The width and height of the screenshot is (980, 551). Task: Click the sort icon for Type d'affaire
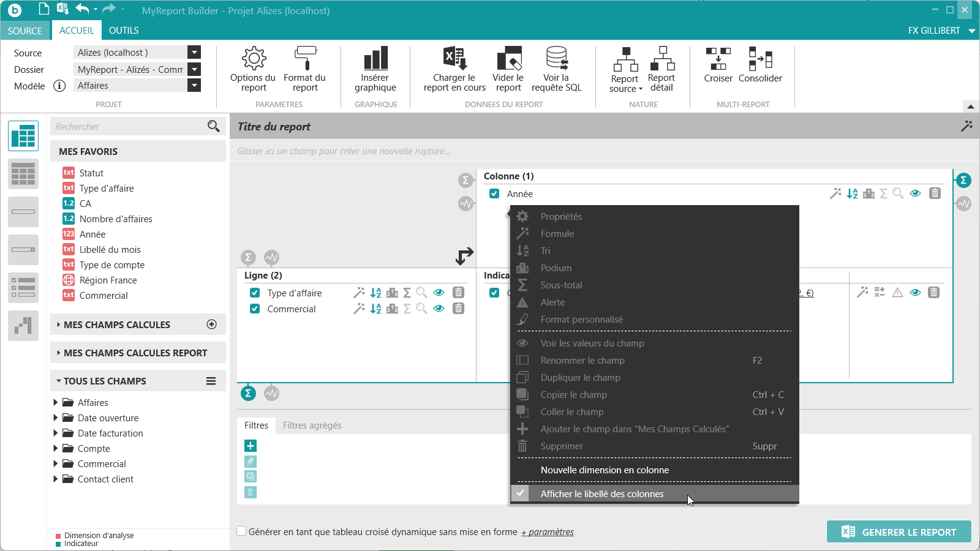[x=375, y=293]
